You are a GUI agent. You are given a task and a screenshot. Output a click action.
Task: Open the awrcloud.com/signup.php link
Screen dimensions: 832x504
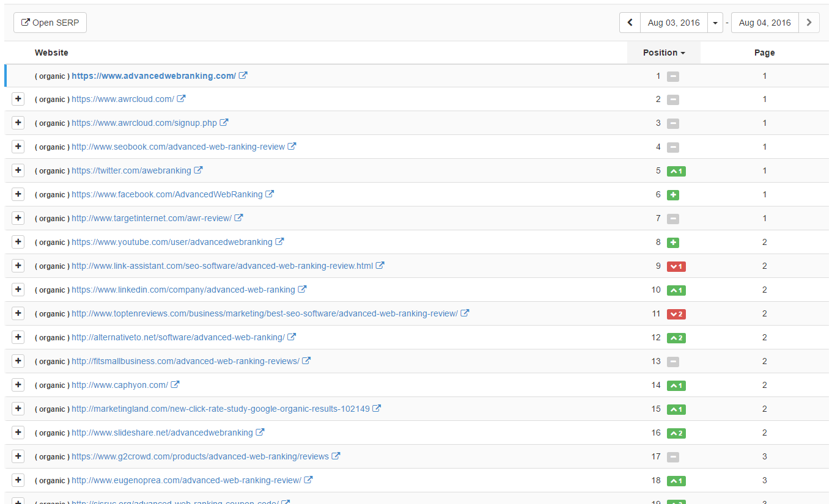click(144, 123)
